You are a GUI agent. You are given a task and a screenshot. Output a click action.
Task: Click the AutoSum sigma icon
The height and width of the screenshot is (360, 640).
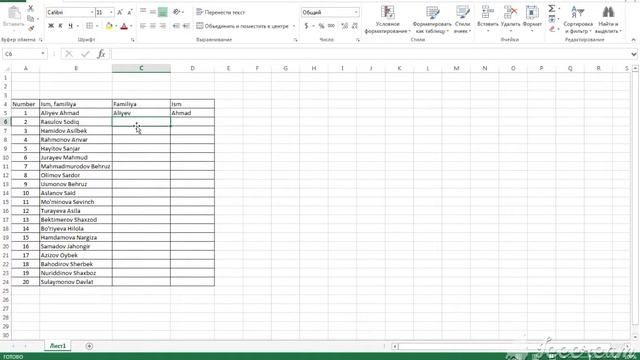point(551,9)
